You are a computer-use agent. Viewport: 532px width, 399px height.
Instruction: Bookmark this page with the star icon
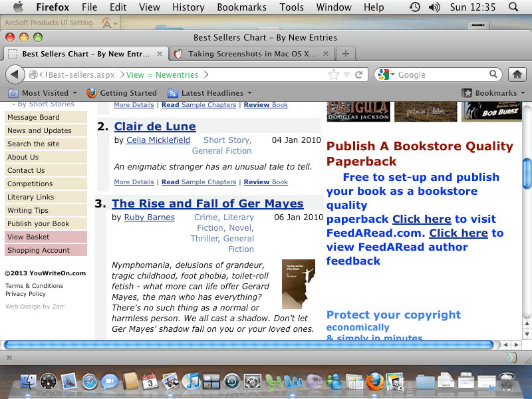pyautogui.click(x=334, y=74)
